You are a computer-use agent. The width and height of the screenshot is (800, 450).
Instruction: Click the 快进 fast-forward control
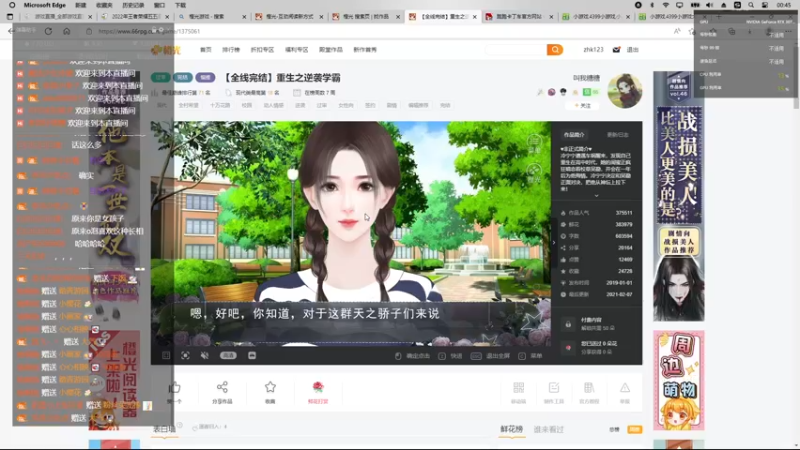(451, 356)
